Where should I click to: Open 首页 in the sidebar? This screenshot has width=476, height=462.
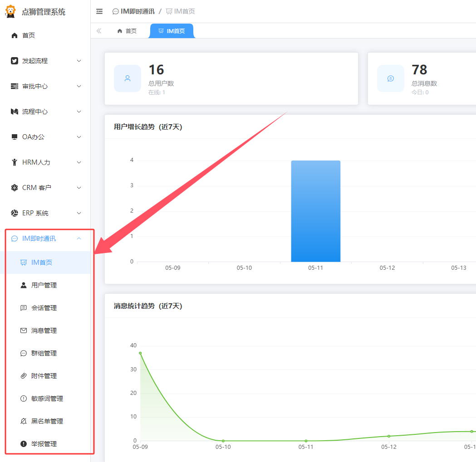45,35
